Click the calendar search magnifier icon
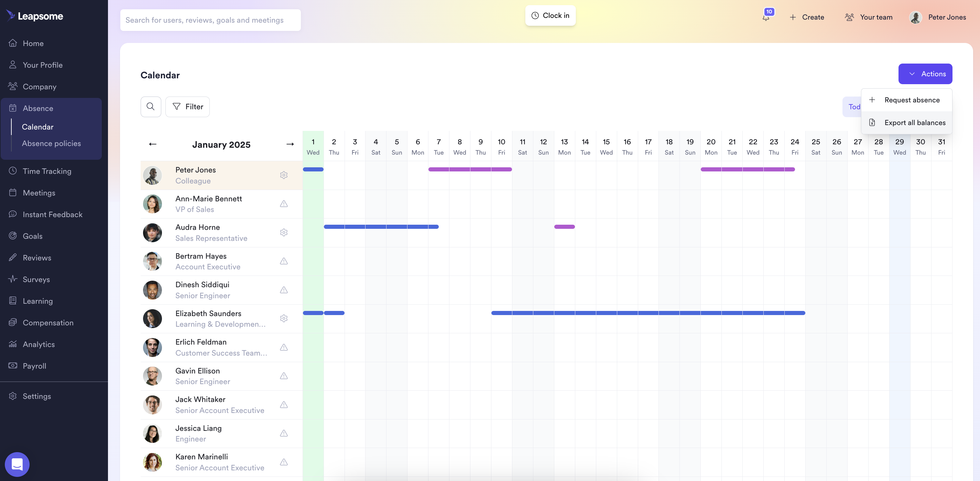This screenshot has width=980, height=481. pos(151,107)
